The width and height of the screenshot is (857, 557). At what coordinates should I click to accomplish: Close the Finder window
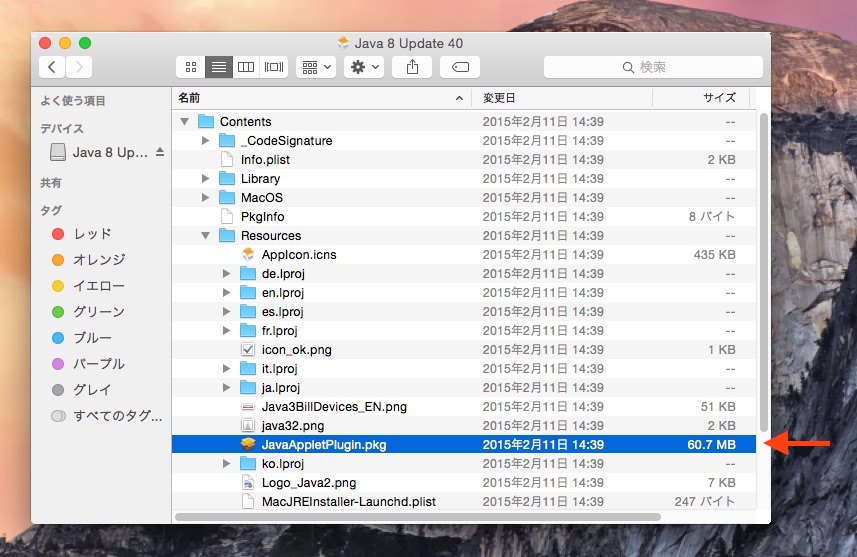(x=45, y=43)
